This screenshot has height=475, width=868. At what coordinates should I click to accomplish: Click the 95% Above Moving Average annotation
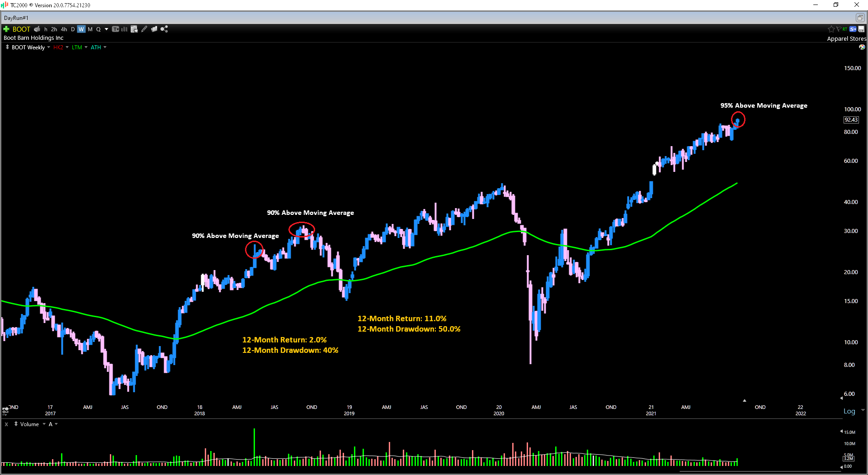764,105
